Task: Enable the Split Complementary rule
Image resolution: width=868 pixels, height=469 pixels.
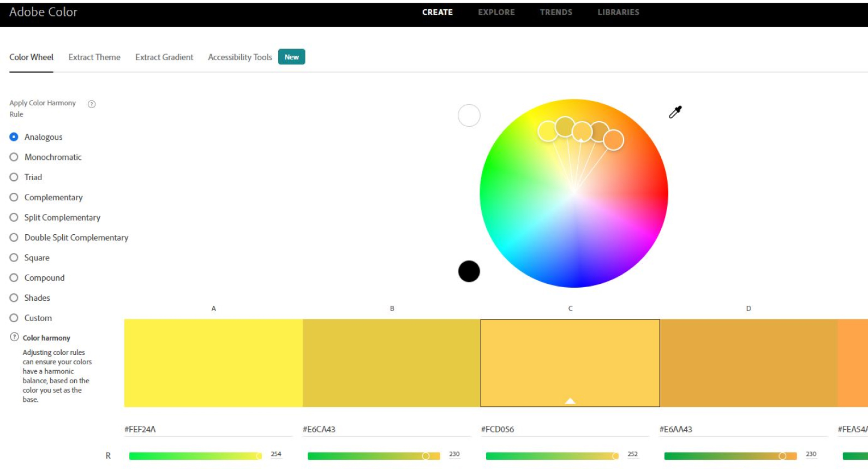Action: 14,217
